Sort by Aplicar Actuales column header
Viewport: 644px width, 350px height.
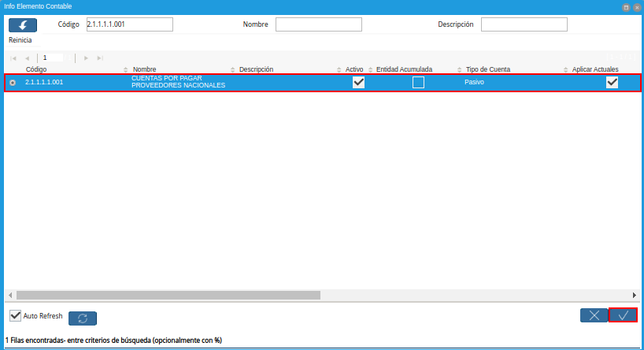point(595,69)
